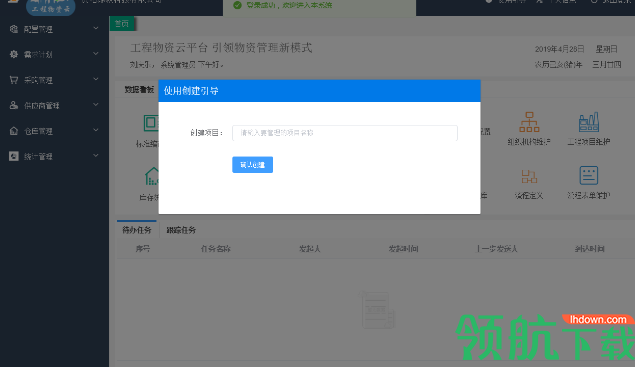This screenshot has height=367, width=635.
Task: Select the 待办任务 tab
Action: (x=137, y=230)
